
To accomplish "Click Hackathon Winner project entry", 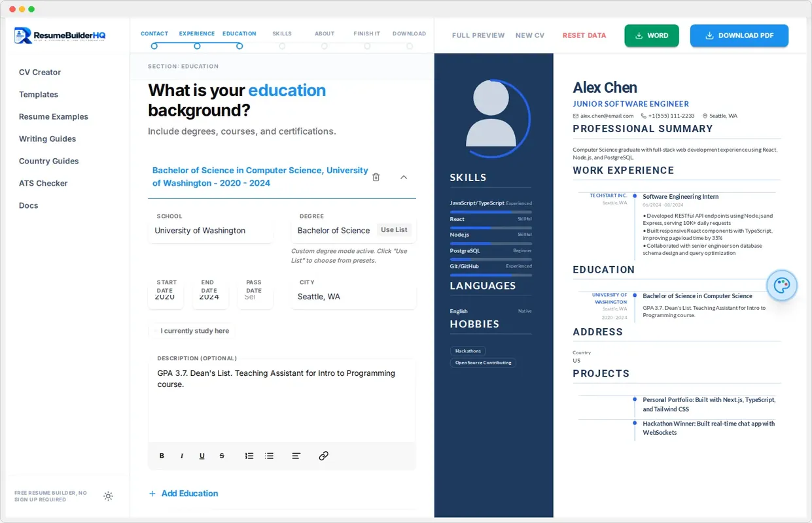I will (x=709, y=428).
